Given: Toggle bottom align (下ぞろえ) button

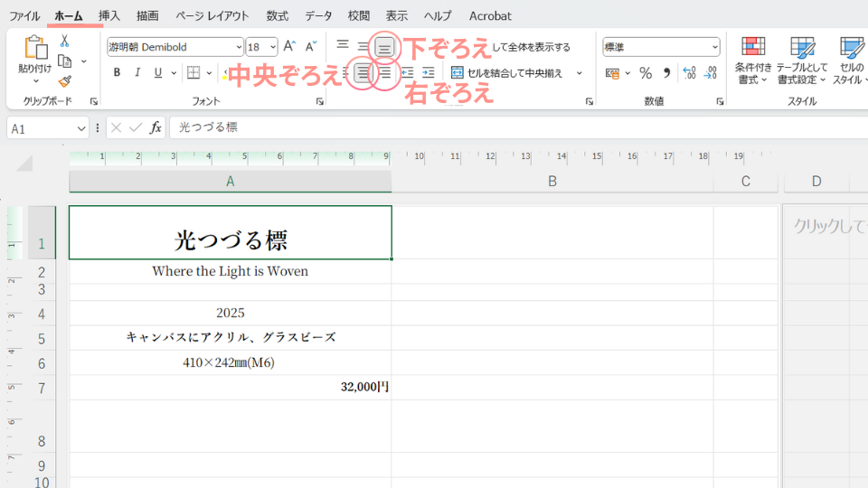Looking at the screenshot, I should [x=384, y=47].
